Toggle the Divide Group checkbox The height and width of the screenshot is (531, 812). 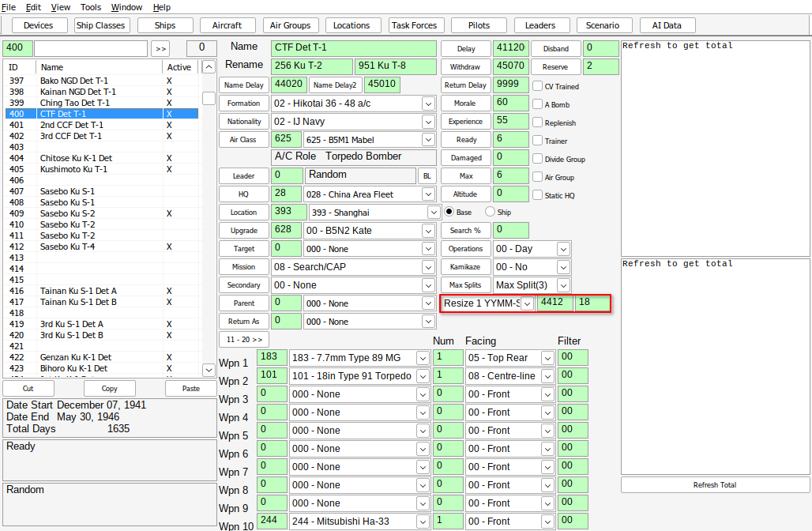point(538,159)
